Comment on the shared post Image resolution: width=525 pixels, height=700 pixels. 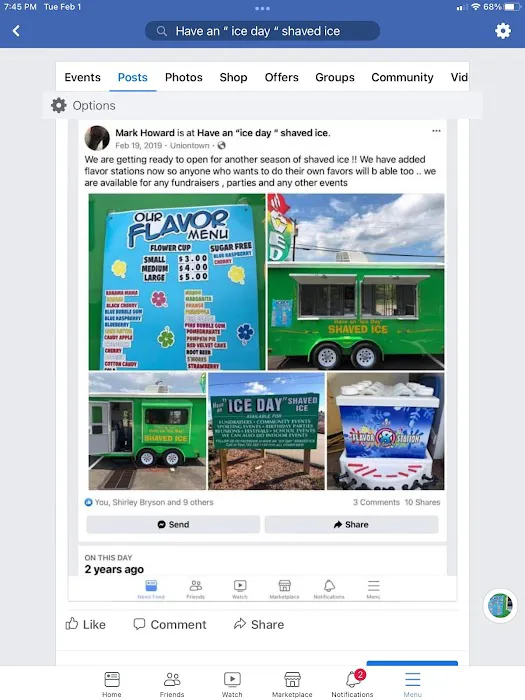[170, 624]
